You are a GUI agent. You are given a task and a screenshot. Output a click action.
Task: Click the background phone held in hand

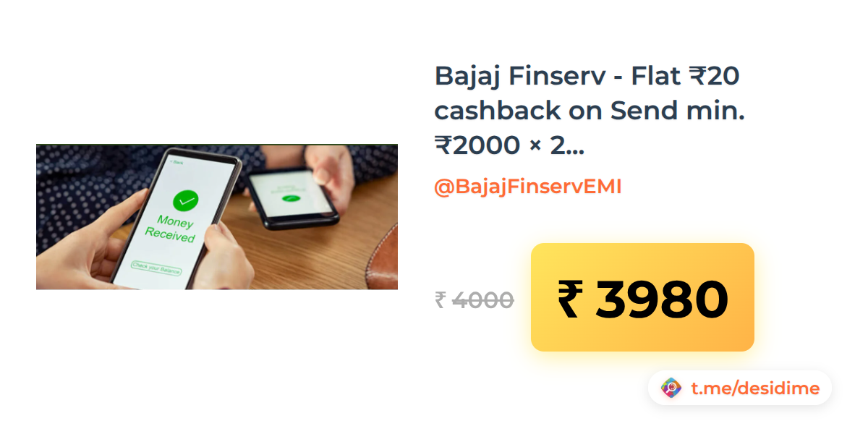coord(292,197)
